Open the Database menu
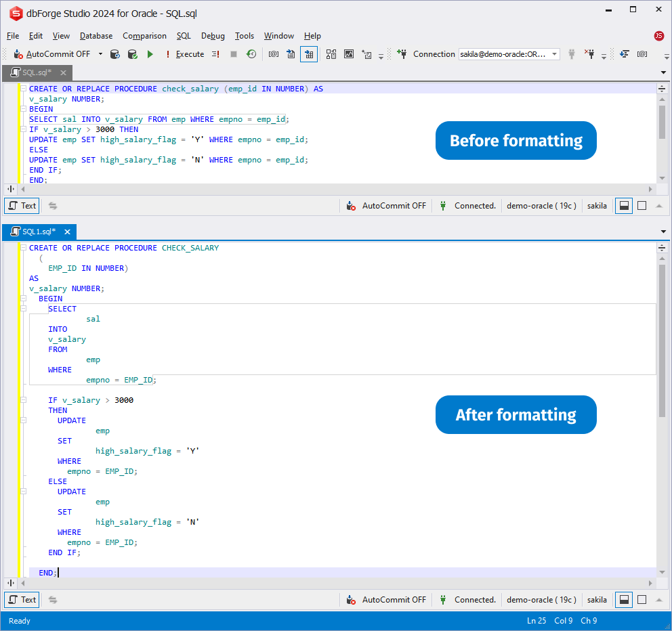This screenshot has width=672, height=631. coord(96,36)
